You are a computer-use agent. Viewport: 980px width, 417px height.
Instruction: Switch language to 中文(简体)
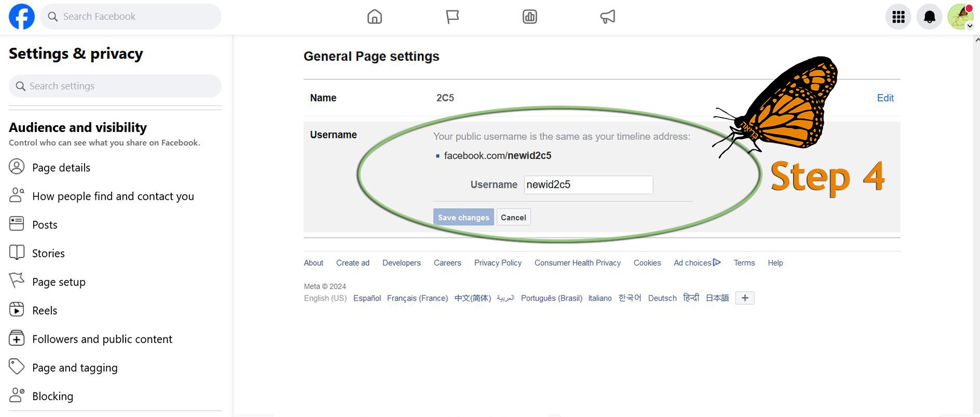(x=473, y=298)
